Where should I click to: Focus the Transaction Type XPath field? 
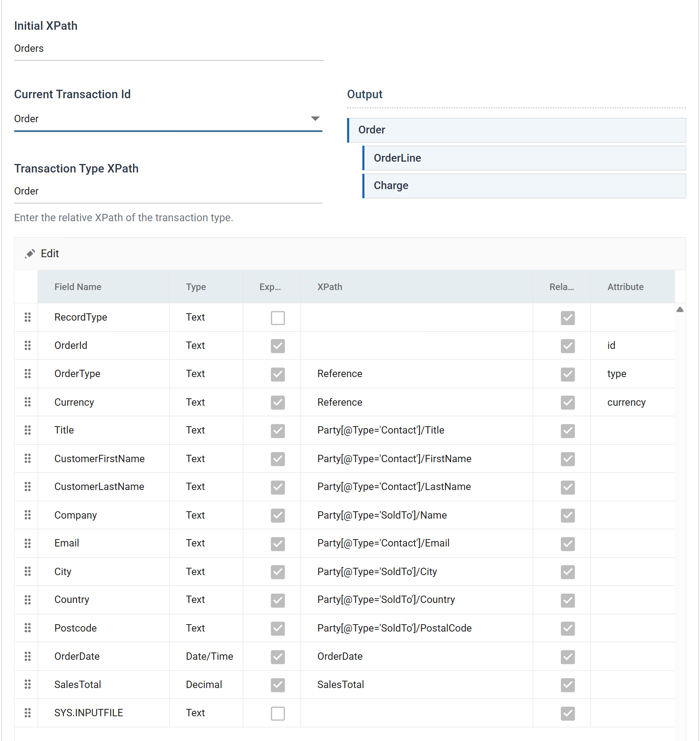(168, 191)
